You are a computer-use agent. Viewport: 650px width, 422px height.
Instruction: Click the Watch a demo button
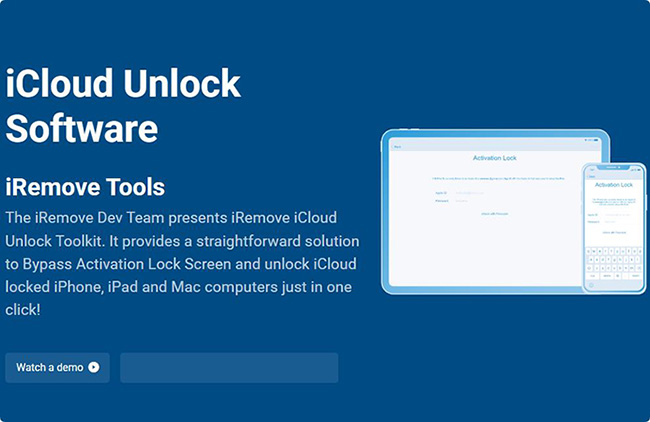click(58, 368)
